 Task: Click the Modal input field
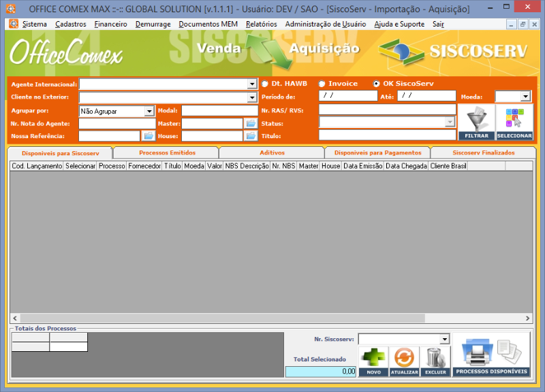219,111
